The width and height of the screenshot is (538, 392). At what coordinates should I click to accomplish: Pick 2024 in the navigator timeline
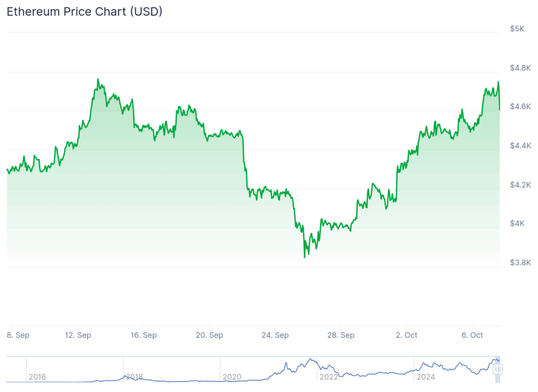pos(425,377)
